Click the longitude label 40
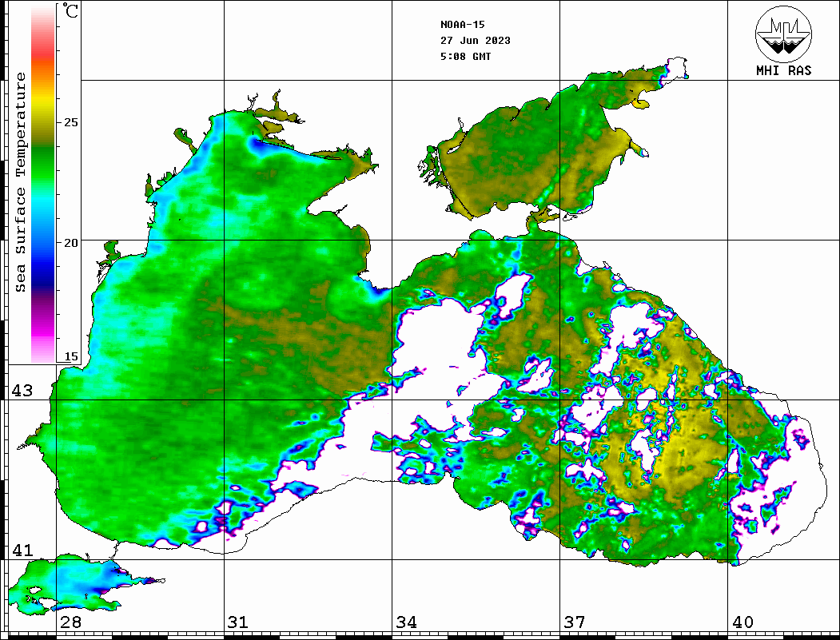The width and height of the screenshot is (840, 640). point(742,622)
